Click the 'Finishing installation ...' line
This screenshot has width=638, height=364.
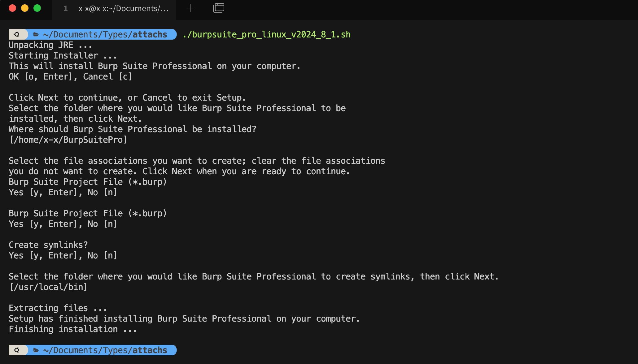click(73, 329)
